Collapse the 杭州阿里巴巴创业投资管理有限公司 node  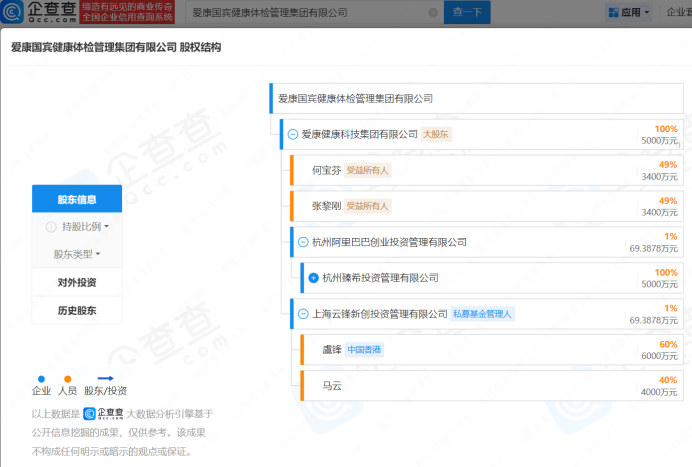tap(303, 242)
